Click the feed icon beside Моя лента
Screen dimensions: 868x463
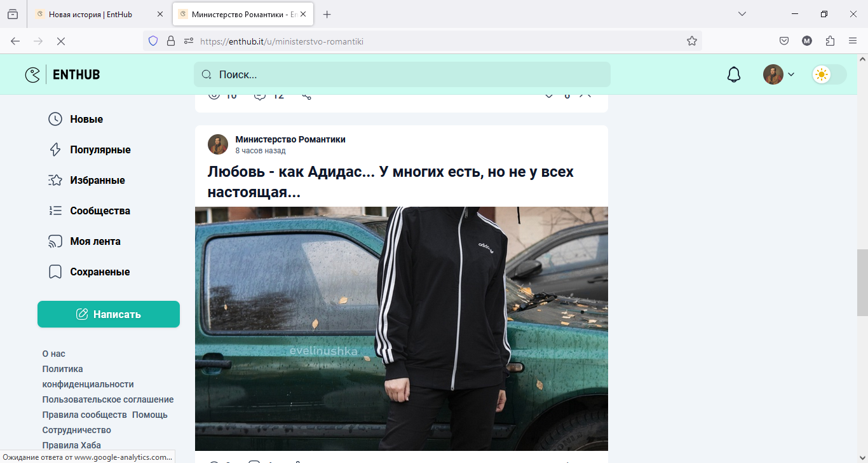[55, 241]
